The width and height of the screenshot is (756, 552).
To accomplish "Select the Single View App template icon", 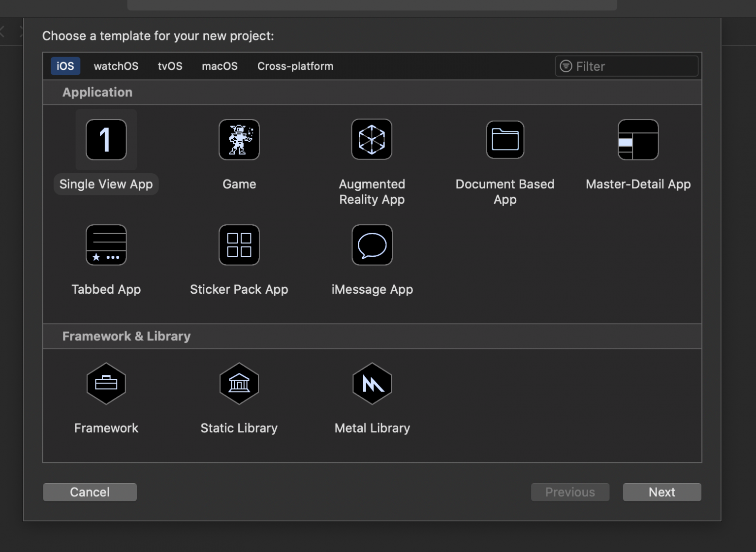I will [106, 140].
